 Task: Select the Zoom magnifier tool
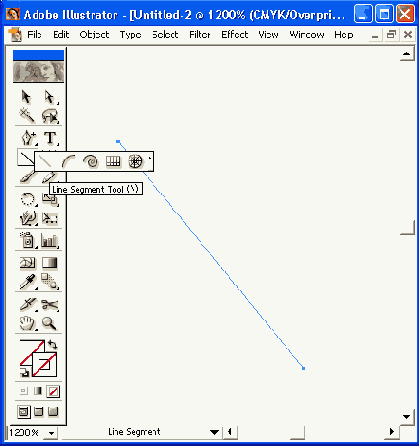coord(50,323)
